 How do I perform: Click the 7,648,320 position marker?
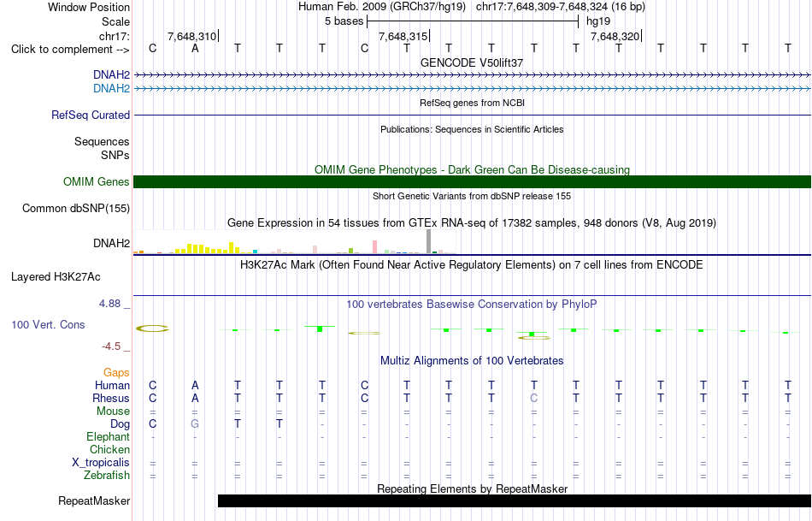pos(615,36)
